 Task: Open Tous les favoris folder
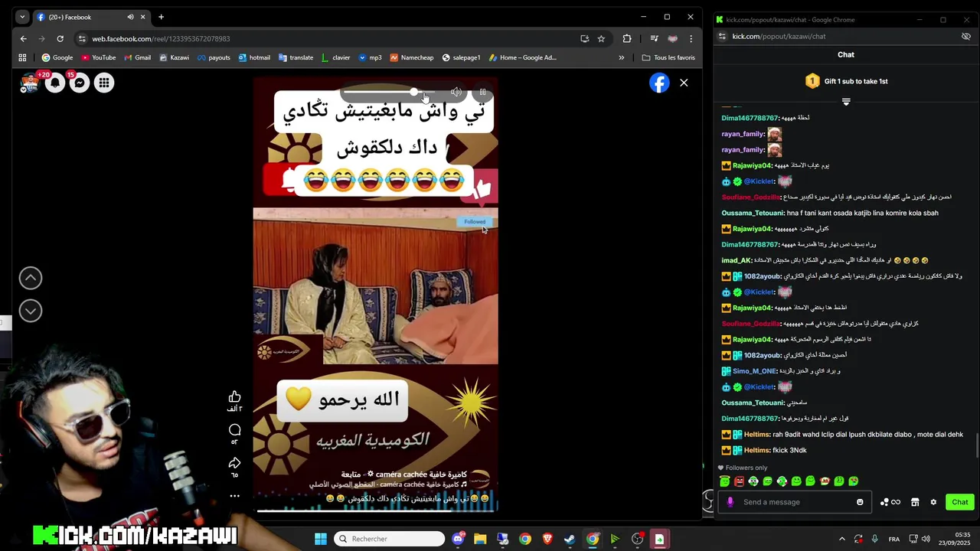click(668, 57)
